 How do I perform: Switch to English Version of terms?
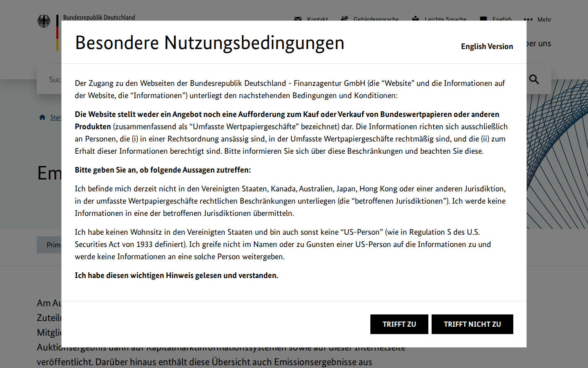point(487,47)
